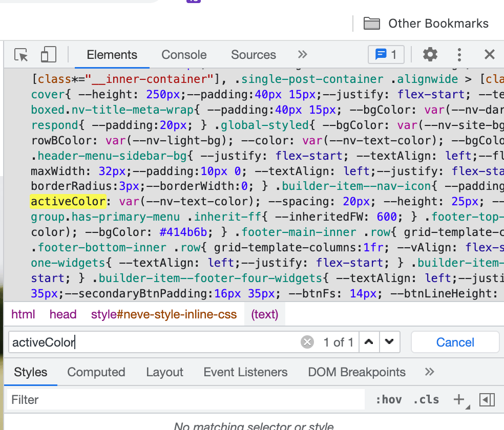The height and width of the screenshot is (430, 504).
Task: Select the #414b6b color value text
Action: pos(183,232)
